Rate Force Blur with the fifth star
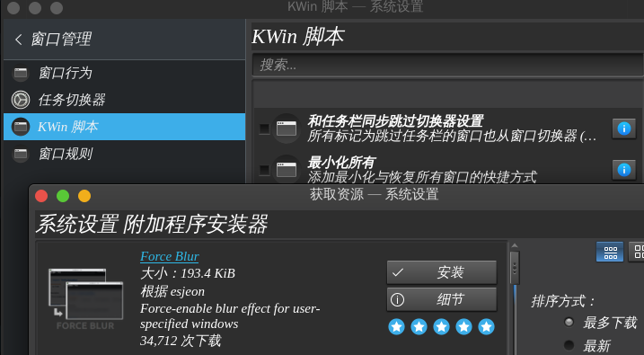The height and width of the screenshot is (355, 644). [x=486, y=327]
